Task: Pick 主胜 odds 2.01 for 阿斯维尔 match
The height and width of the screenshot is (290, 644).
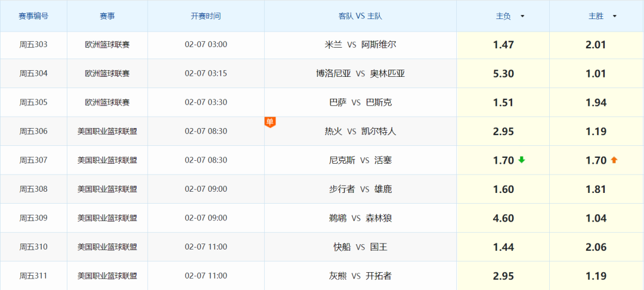Action: (x=596, y=45)
